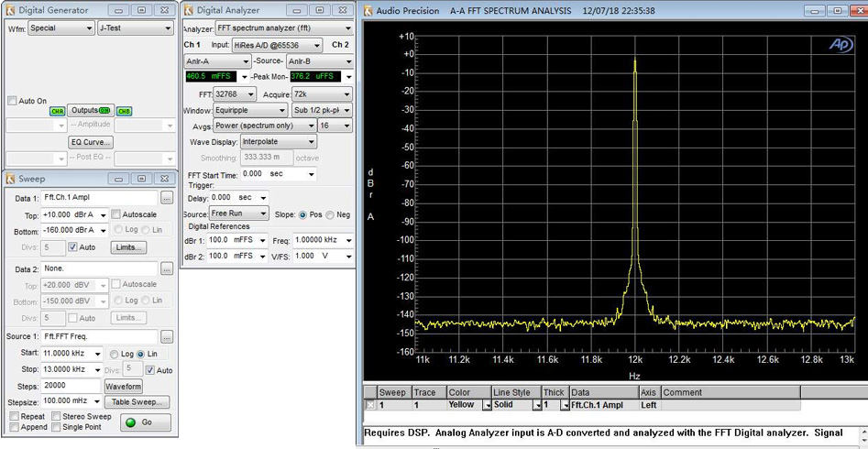Enable the Single Point checkbox
Image resolution: width=868 pixels, height=449 pixels.
[56, 427]
